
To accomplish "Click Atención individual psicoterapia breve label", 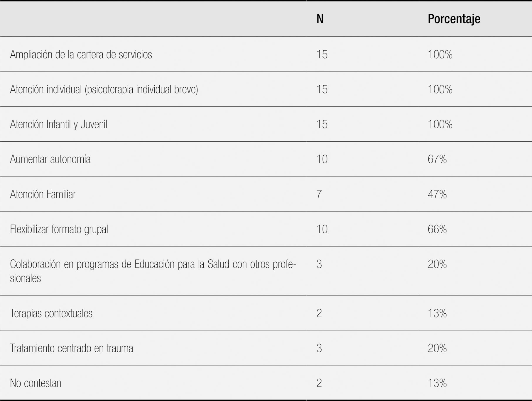I will [x=104, y=89].
